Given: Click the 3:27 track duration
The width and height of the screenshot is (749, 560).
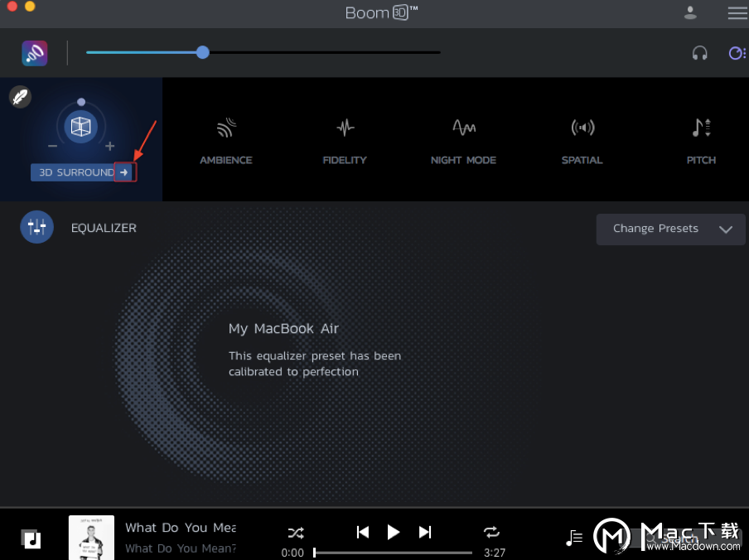Looking at the screenshot, I should (495, 553).
